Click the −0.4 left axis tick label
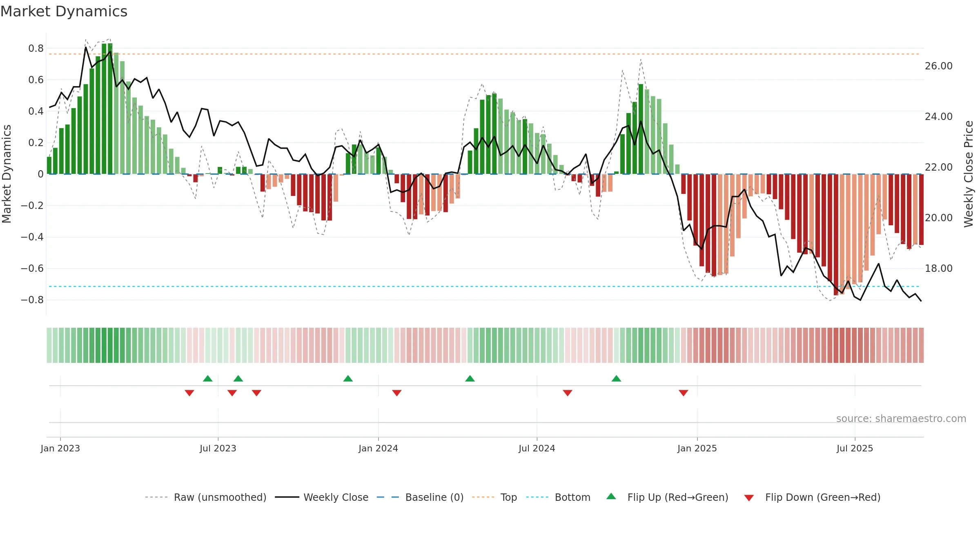980x551 pixels. tap(32, 237)
